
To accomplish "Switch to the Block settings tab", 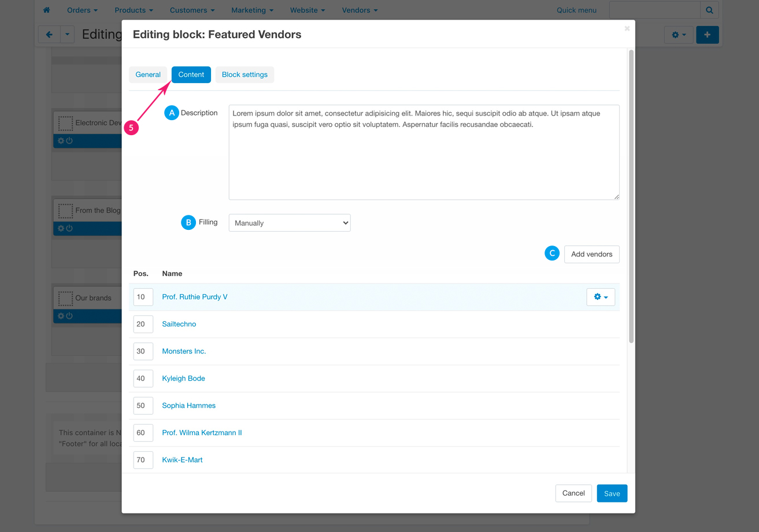I will (x=245, y=75).
